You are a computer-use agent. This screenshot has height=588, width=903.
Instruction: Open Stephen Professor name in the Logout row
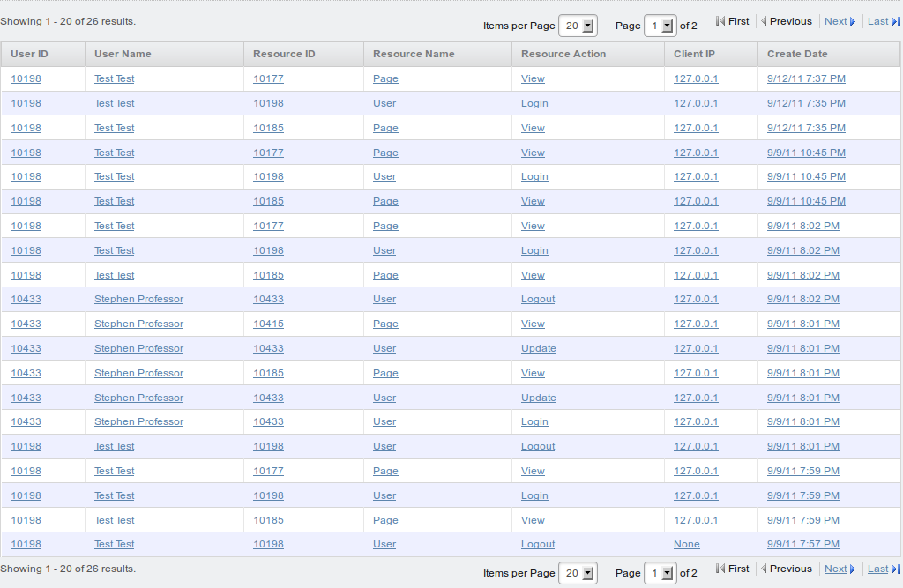point(138,300)
